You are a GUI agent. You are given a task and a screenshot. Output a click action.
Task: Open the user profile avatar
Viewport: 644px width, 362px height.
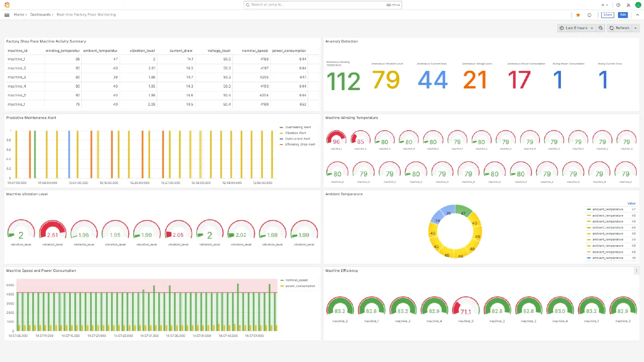(x=638, y=5)
